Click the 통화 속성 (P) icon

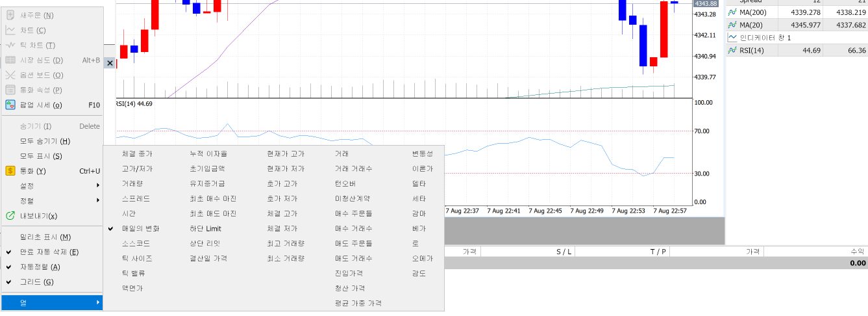pos(10,90)
